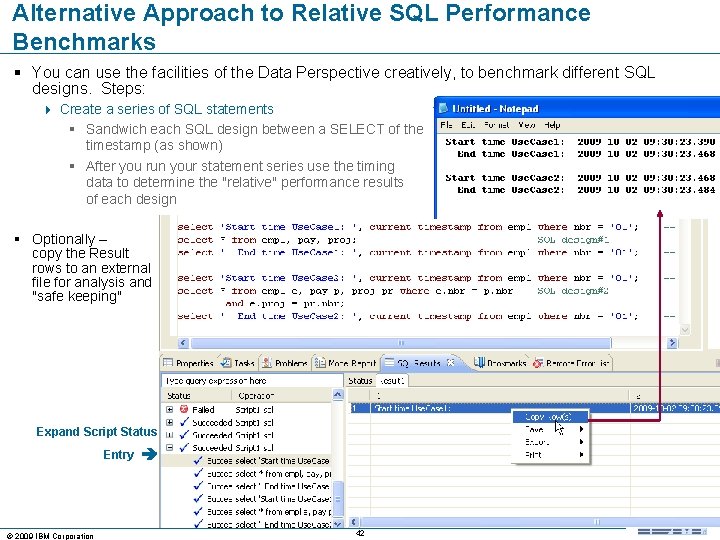Click the down arrow of the SQL editor vertical scrollbar
The image size is (720, 540).
click(x=685, y=330)
